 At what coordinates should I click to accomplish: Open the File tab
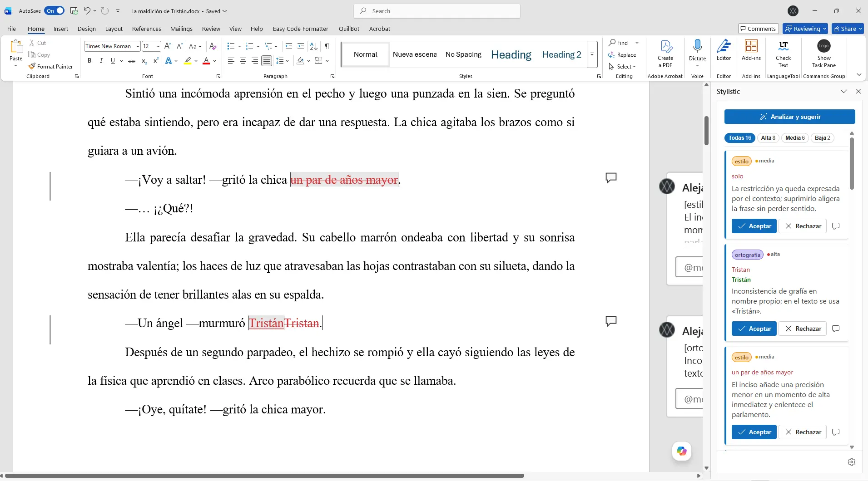(11, 29)
